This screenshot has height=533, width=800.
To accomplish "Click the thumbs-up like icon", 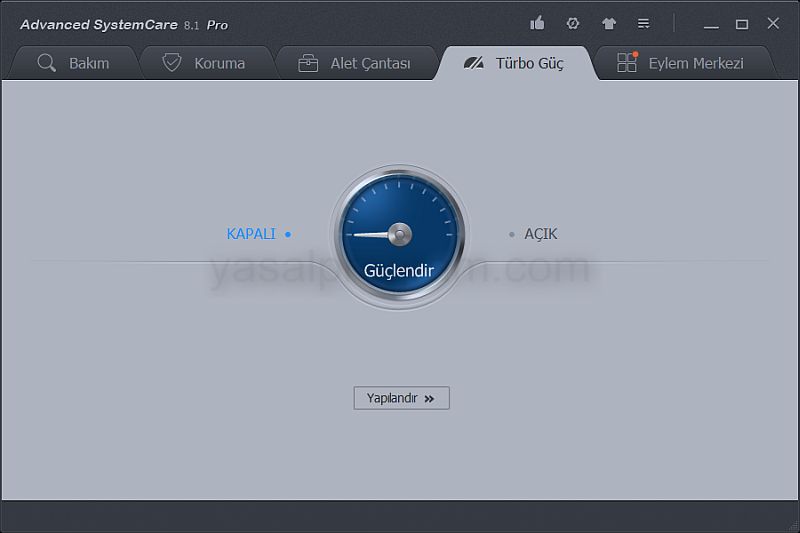I will coord(538,23).
